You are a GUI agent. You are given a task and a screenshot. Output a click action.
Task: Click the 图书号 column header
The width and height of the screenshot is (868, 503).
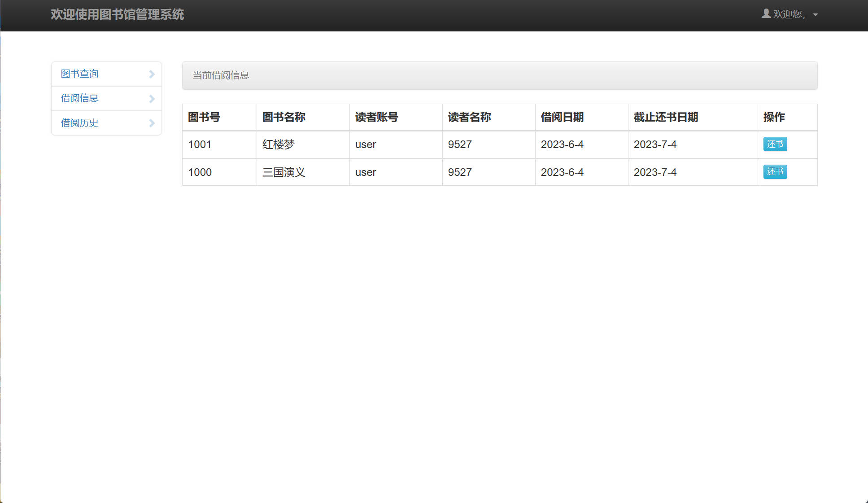coord(204,118)
